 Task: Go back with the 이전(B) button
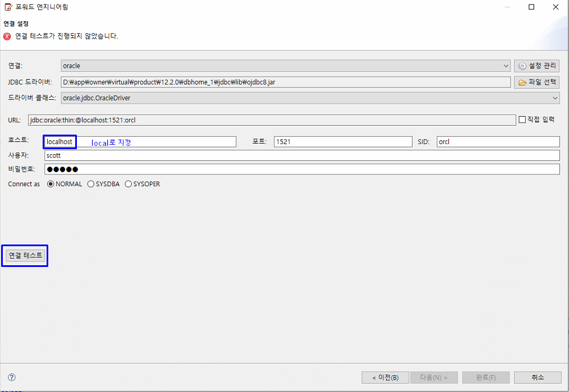[x=386, y=377]
